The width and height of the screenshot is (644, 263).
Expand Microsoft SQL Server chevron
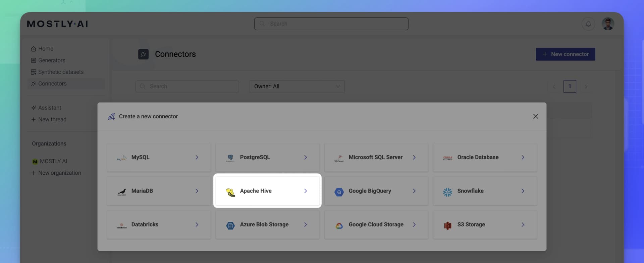[x=414, y=157]
